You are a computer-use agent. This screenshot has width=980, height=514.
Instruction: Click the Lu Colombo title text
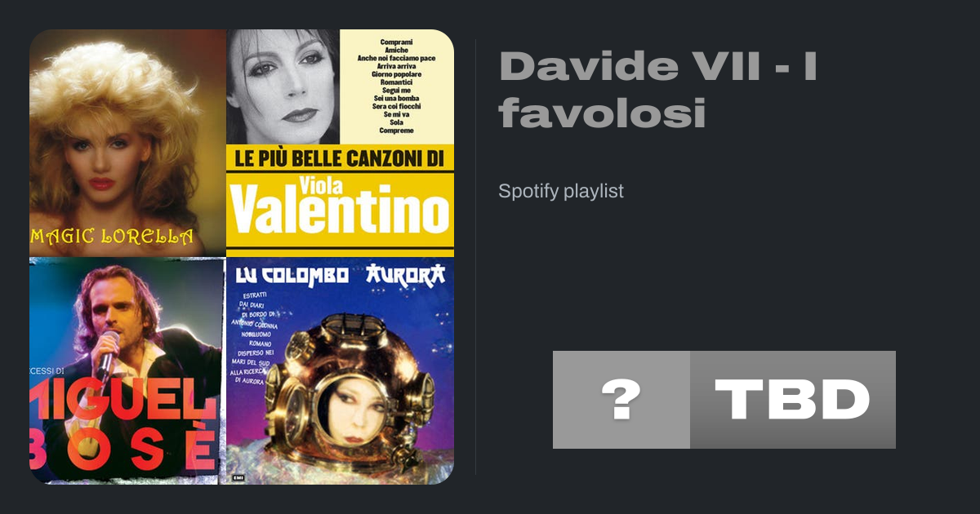292,275
